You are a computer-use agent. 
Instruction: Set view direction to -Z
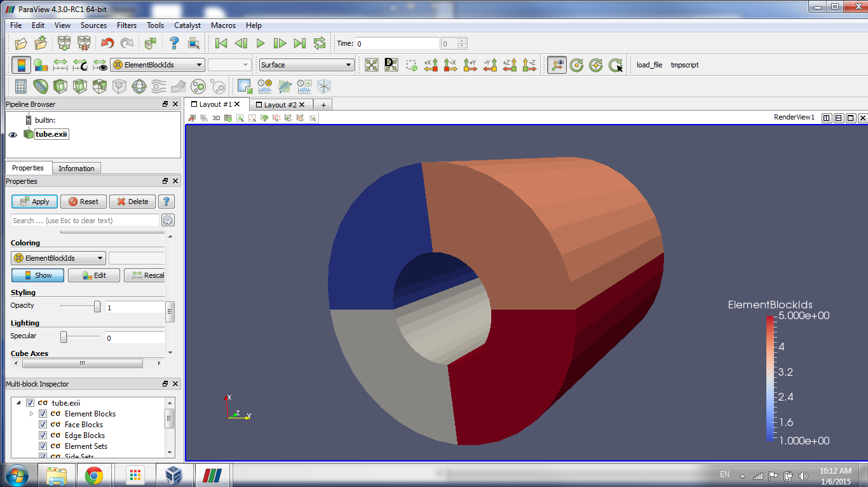coord(529,65)
